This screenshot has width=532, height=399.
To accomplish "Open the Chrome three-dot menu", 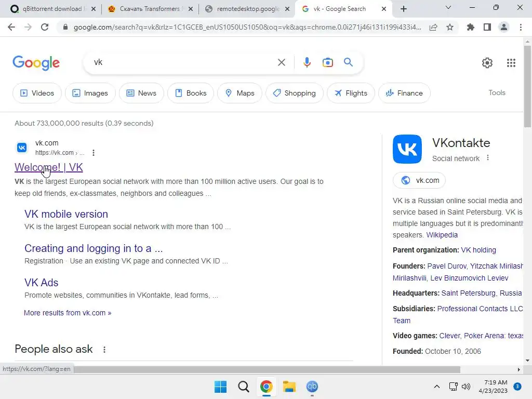I will (521, 27).
